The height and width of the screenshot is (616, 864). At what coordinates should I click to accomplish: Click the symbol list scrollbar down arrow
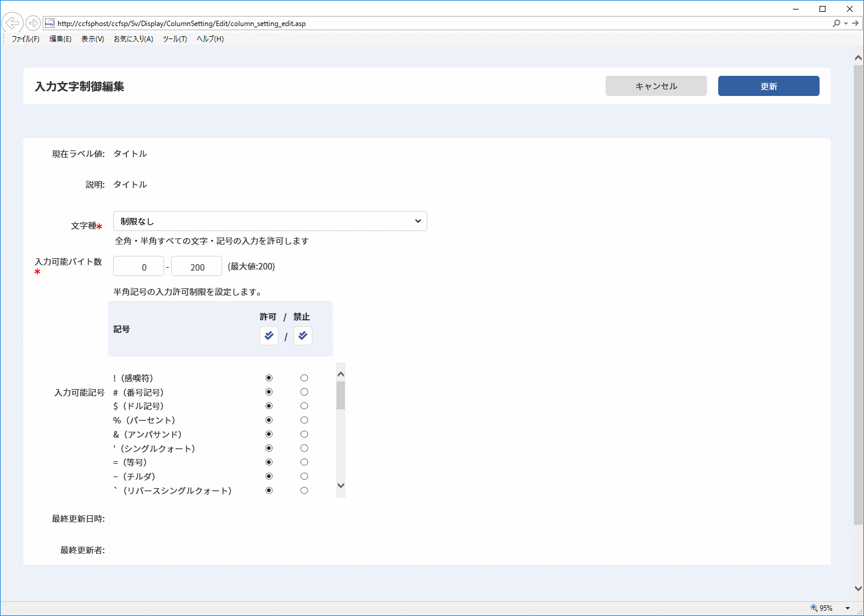point(341,486)
